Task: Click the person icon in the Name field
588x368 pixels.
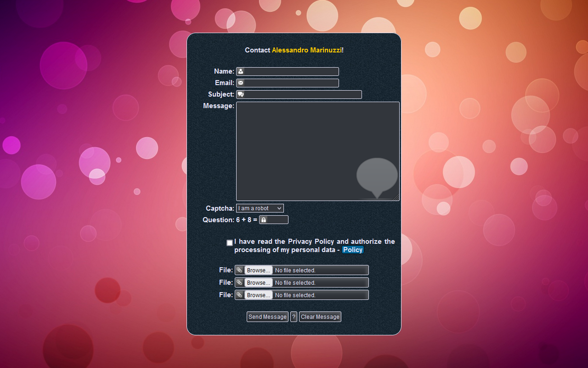Action: [241, 71]
